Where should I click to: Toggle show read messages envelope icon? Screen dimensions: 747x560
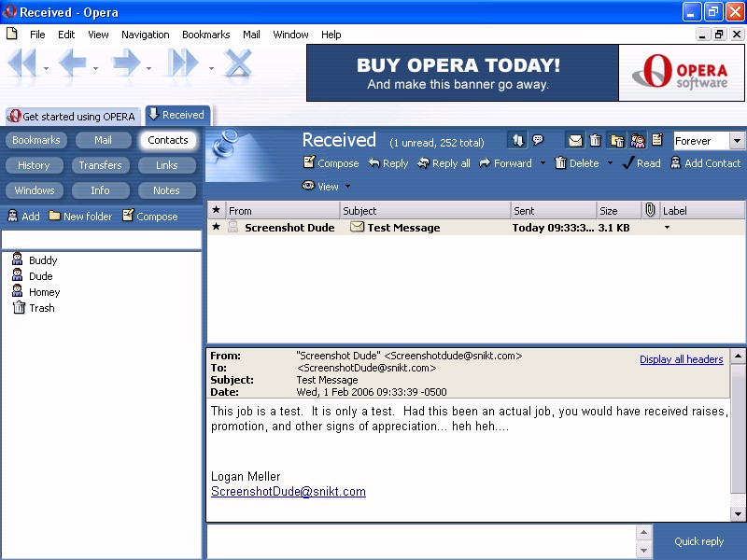[x=575, y=141]
